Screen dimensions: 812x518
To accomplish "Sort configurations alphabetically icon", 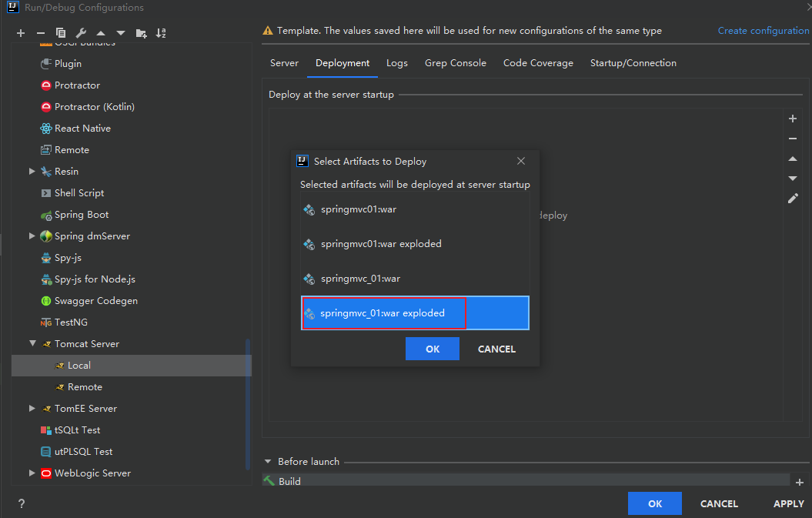I will pos(161,33).
